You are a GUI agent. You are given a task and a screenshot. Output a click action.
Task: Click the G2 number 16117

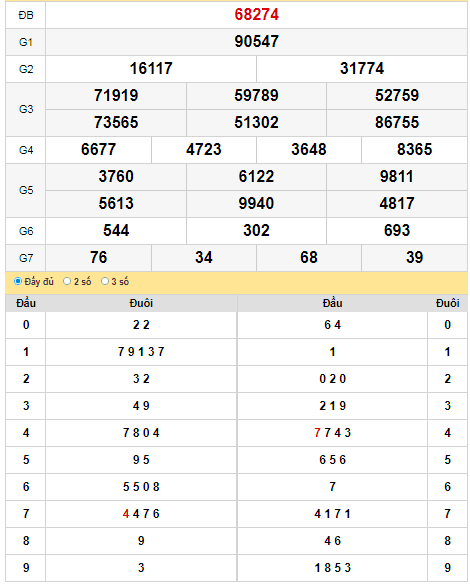point(151,69)
